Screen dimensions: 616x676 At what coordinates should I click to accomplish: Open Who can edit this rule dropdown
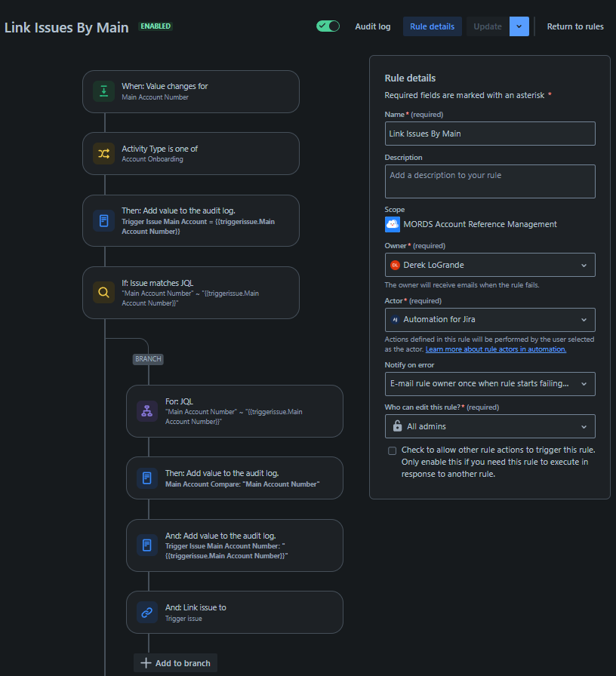pyautogui.click(x=490, y=426)
